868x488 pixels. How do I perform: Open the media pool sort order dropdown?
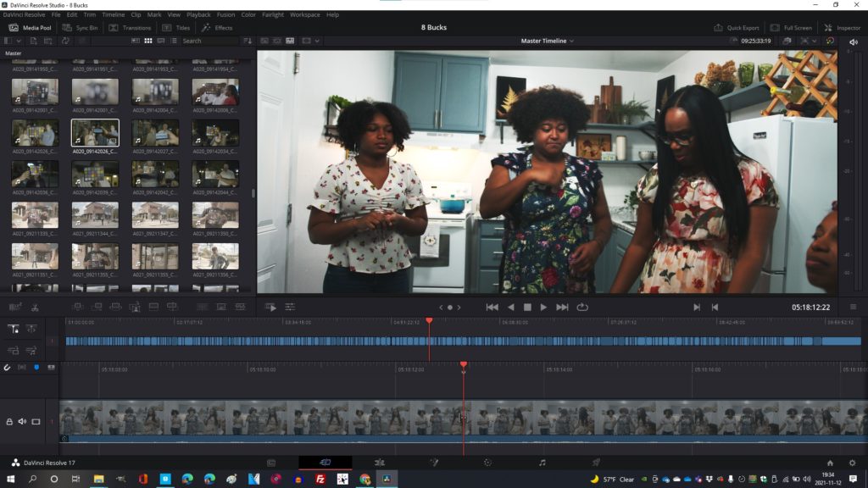pyautogui.click(x=248, y=41)
